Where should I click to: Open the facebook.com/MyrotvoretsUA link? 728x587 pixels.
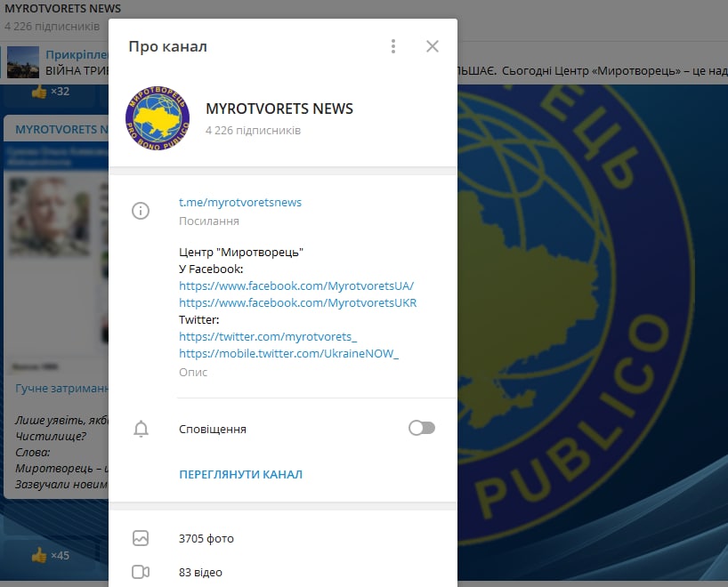coord(296,285)
